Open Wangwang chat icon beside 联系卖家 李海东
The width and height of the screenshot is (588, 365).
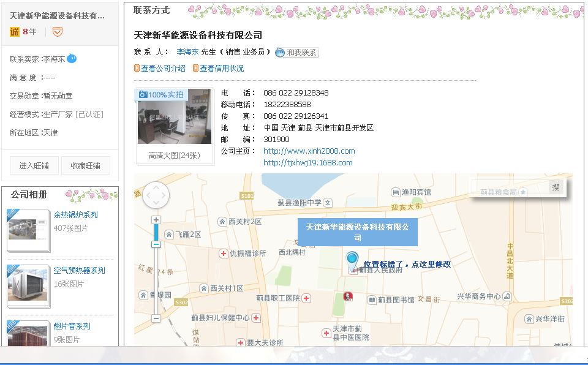click(x=72, y=59)
